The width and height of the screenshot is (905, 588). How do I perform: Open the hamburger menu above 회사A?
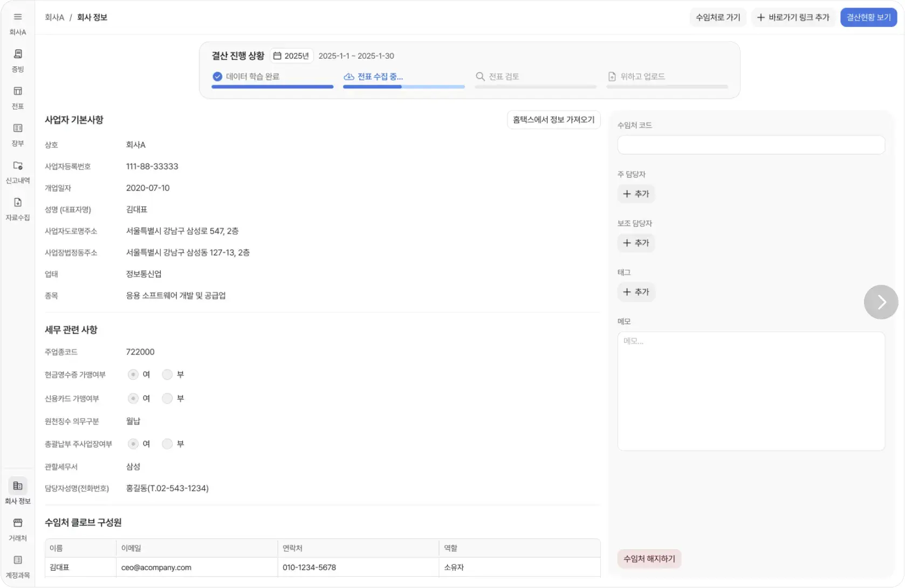pos(18,17)
